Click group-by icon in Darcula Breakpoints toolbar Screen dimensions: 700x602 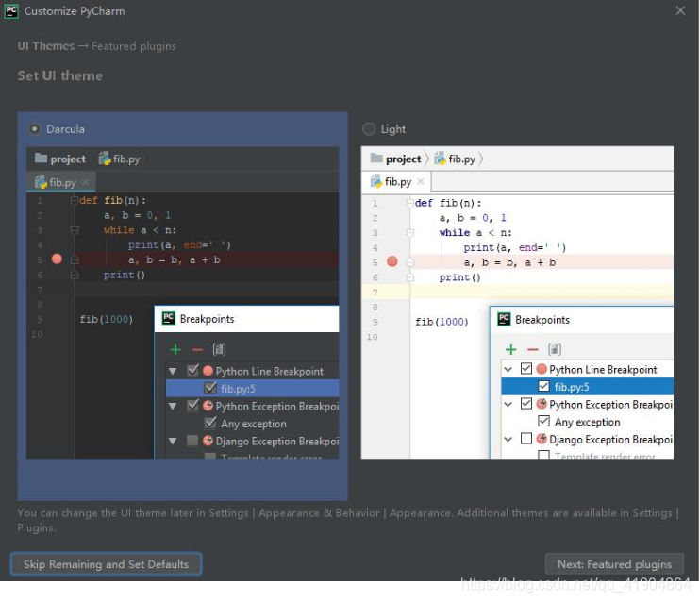point(219,349)
